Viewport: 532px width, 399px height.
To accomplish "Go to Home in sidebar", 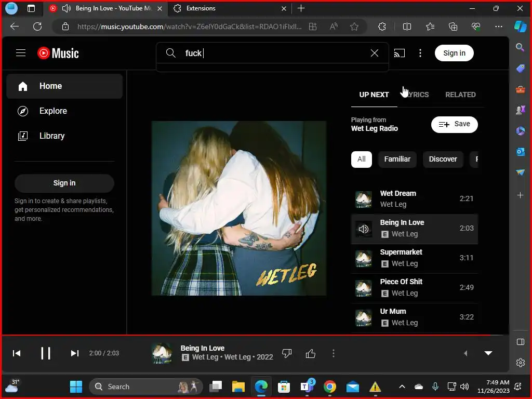I will click(64, 86).
